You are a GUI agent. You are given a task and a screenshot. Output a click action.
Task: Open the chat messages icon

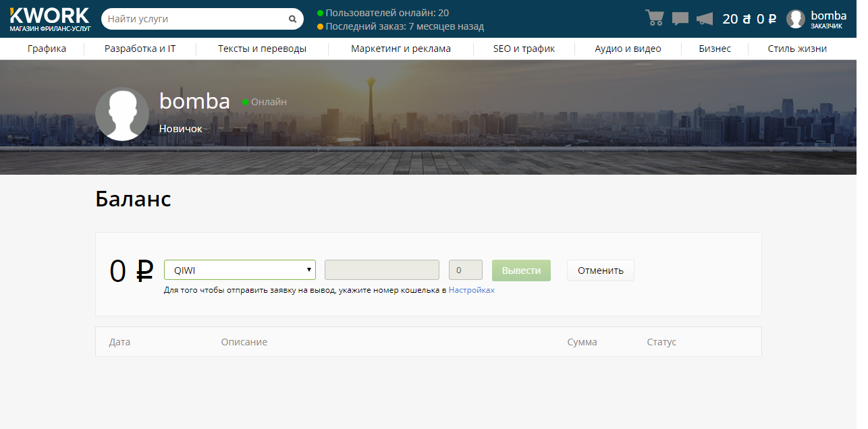tap(680, 19)
